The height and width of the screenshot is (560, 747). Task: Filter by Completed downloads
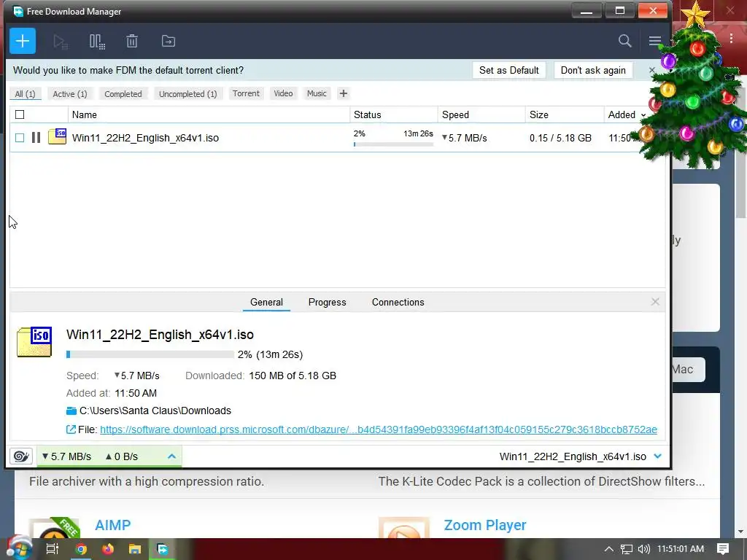click(123, 94)
